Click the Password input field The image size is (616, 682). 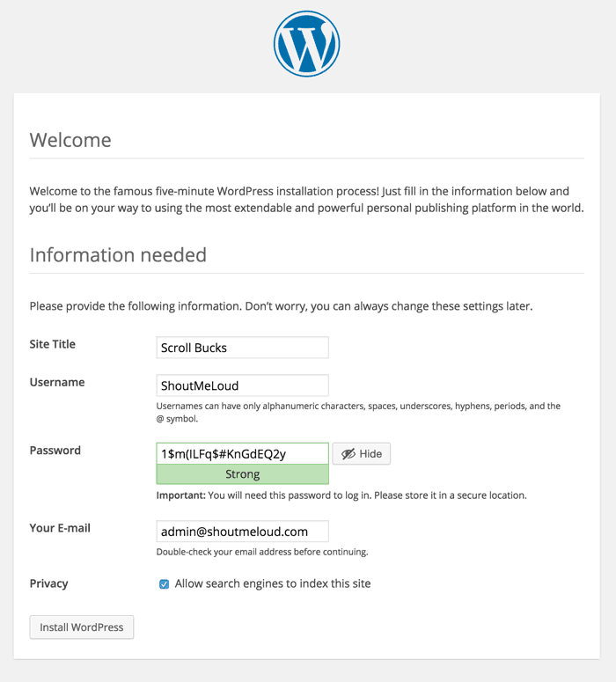pos(242,454)
